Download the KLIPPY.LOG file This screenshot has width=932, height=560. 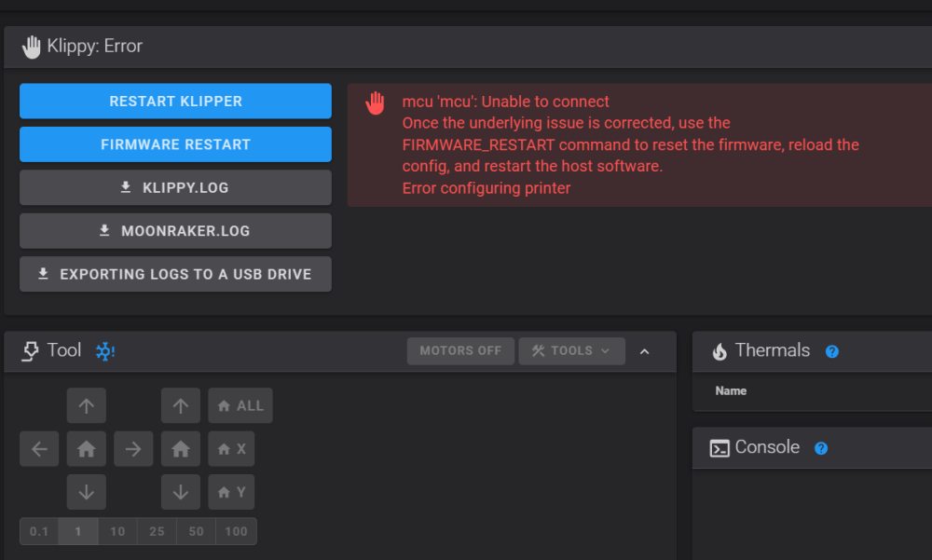click(x=175, y=188)
